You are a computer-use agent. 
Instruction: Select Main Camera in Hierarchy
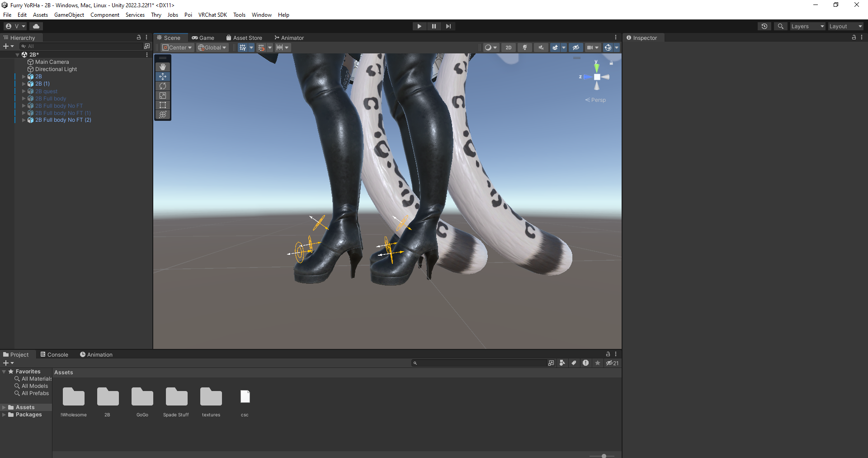point(52,62)
